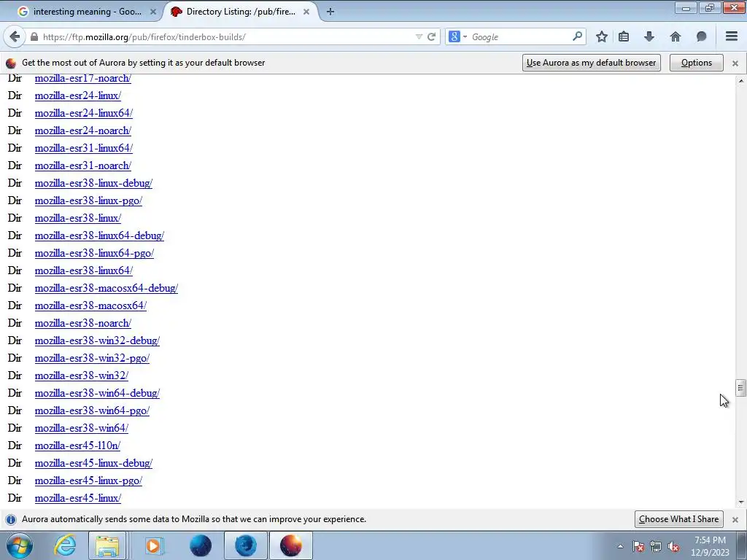Click the address bar URL field
The width and height of the screenshot is (747, 560).
[226, 36]
